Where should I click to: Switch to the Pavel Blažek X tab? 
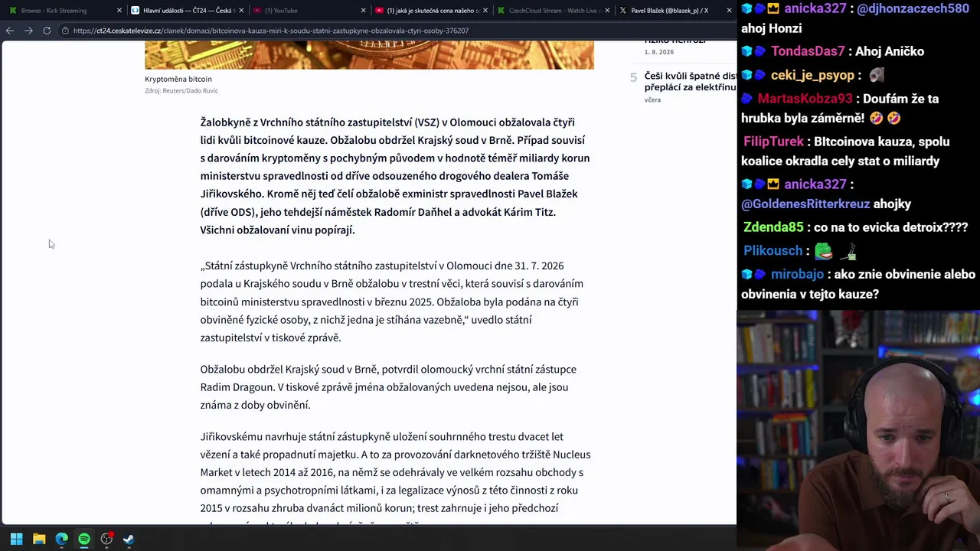[x=674, y=11]
